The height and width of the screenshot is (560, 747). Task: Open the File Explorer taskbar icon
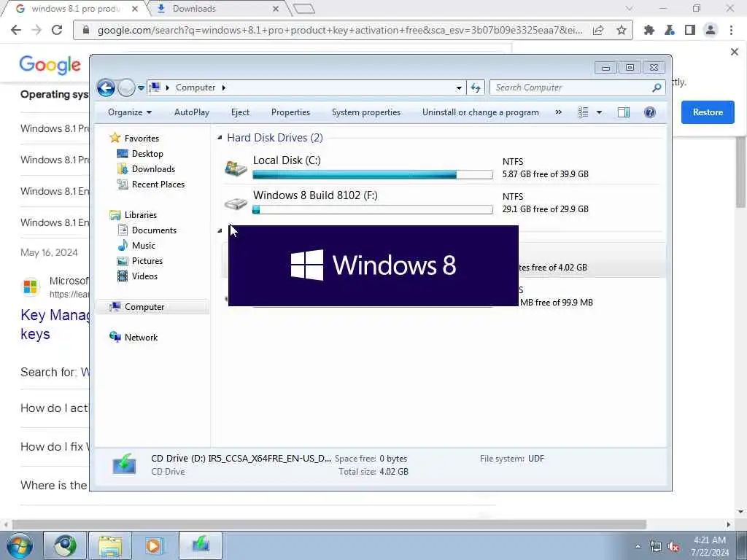[110, 545]
